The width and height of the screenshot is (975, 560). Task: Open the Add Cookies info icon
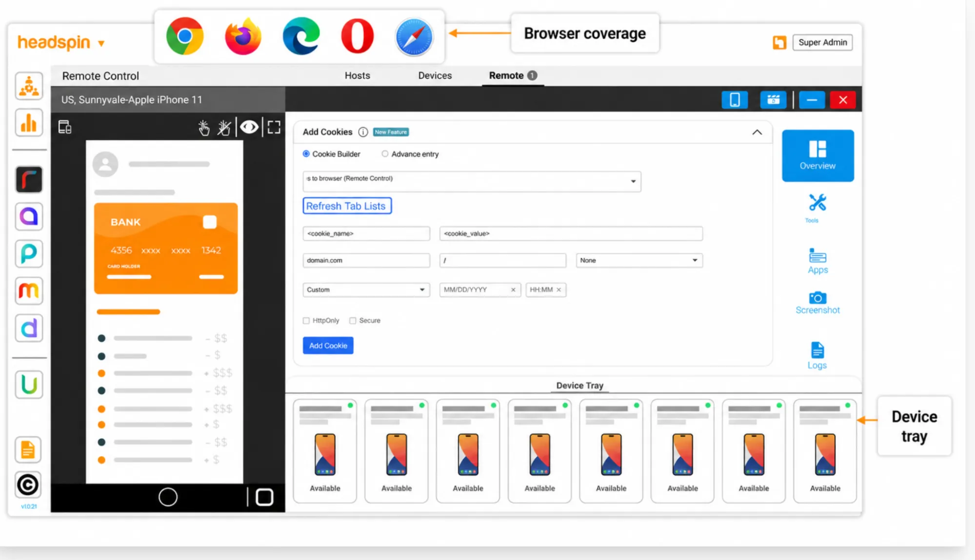[363, 132]
